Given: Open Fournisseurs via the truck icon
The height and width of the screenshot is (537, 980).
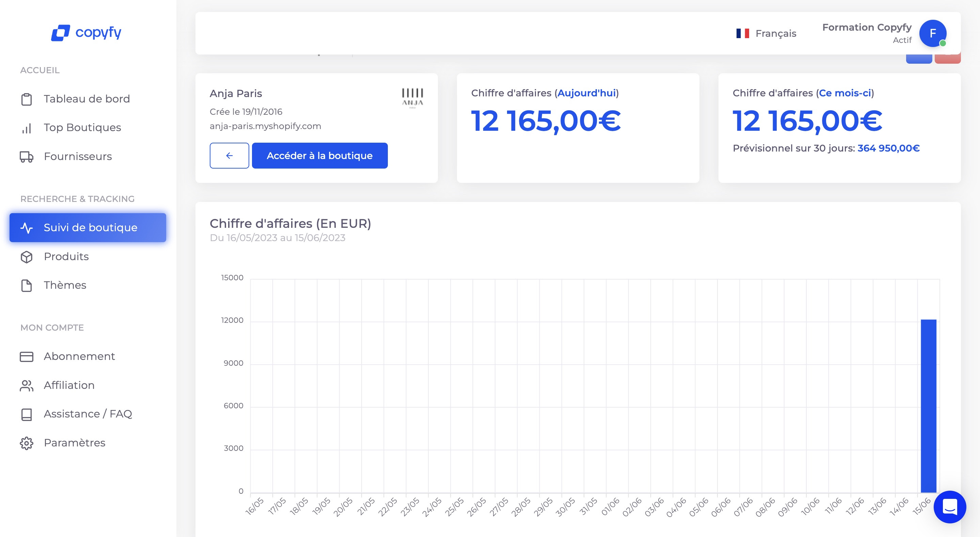Looking at the screenshot, I should (27, 156).
